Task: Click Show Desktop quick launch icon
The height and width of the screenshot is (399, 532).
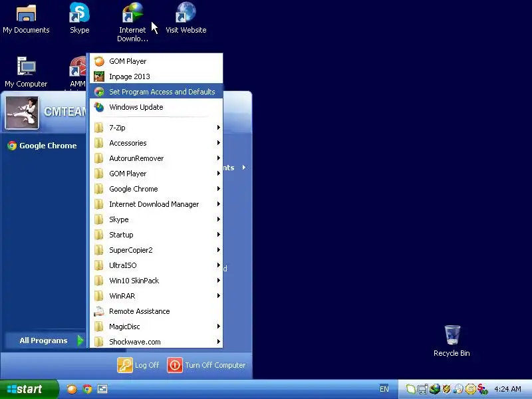Action: (x=102, y=389)
